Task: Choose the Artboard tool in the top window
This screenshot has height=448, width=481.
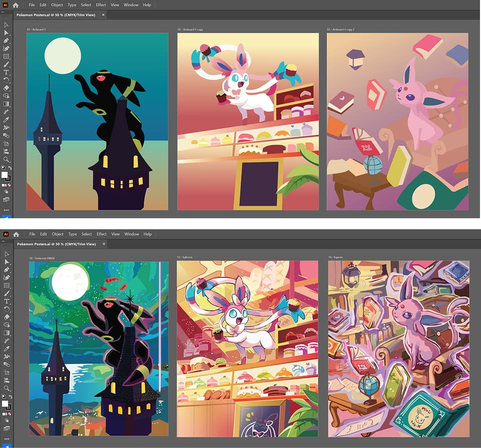Action: 6,144
